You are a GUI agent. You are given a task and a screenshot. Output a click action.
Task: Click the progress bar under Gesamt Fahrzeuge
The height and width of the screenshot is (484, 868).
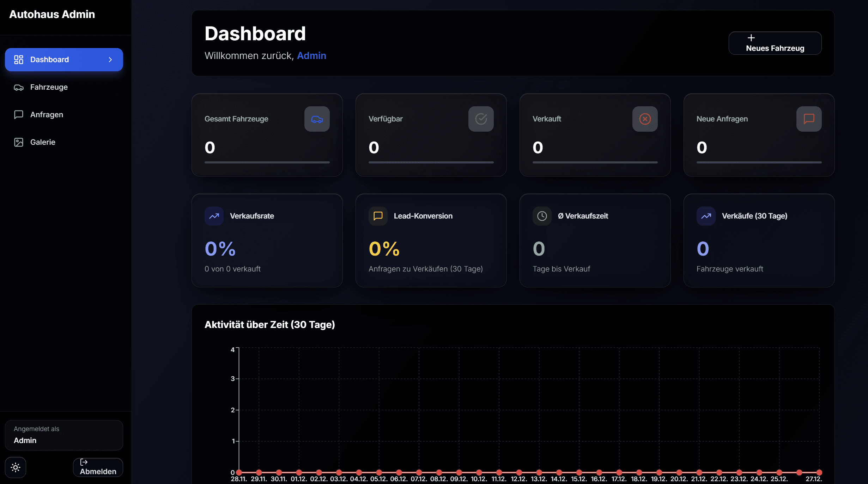pyautogui.click(x=267, y=162)
